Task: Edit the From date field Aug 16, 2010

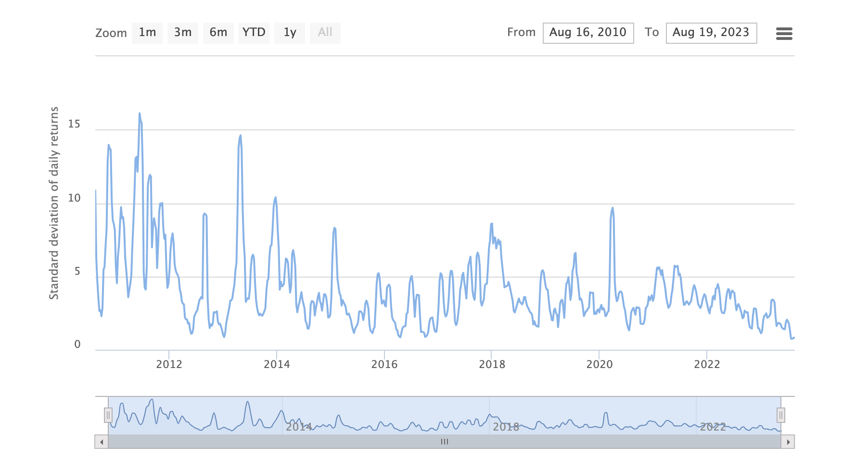Action: (x=588, y=33)
